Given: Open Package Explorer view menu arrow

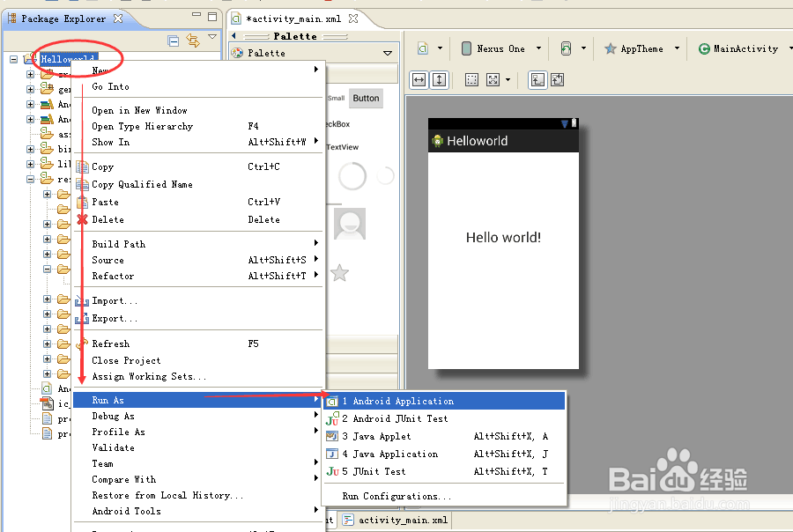Looking at the screenshot, I should pyautogui.click(x=212, y=36).
